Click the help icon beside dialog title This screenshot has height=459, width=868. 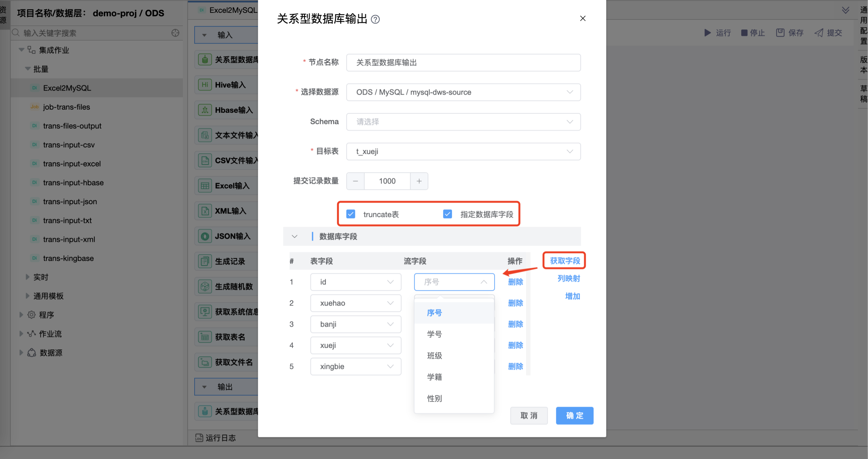tap(375, 19)
